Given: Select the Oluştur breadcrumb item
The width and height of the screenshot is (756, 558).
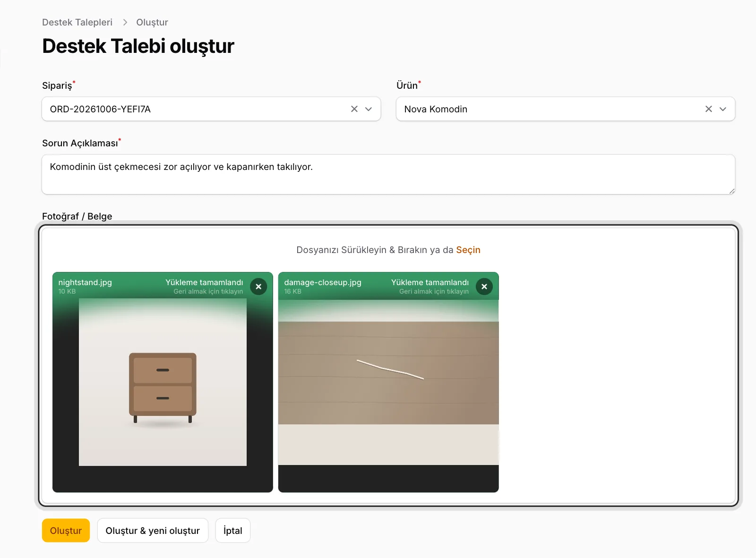Looking at the screenshot, I should click(152, 22).
